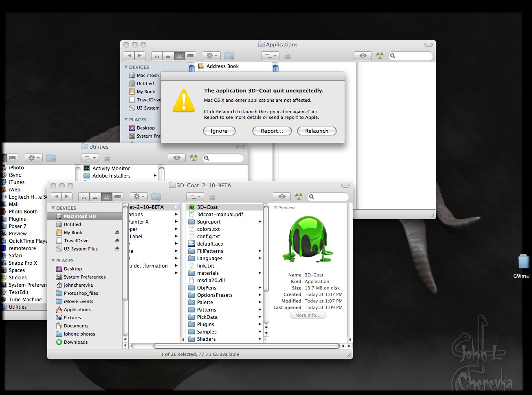Image resolution: width=532 pixels, height=395 pixels.
Task: Select Untitled drive in 3D-Coat-2-10-BETA sidebar
Action: click(85, 224)
